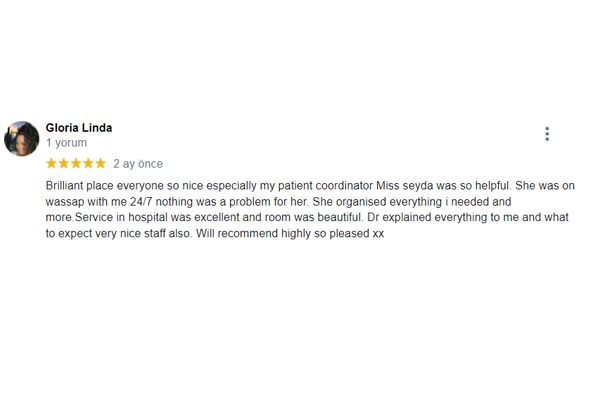Viewport: 600px width, 400px height.
Task: Click the third gold rating star
Action: pos(76,163)
